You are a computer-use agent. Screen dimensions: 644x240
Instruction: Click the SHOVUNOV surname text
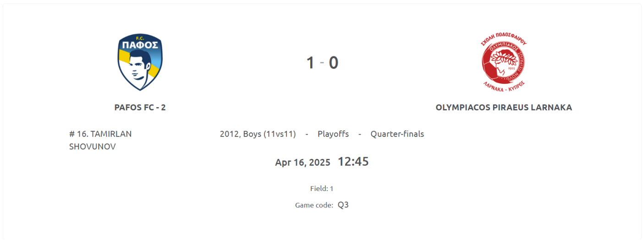[x=92, y=147]
